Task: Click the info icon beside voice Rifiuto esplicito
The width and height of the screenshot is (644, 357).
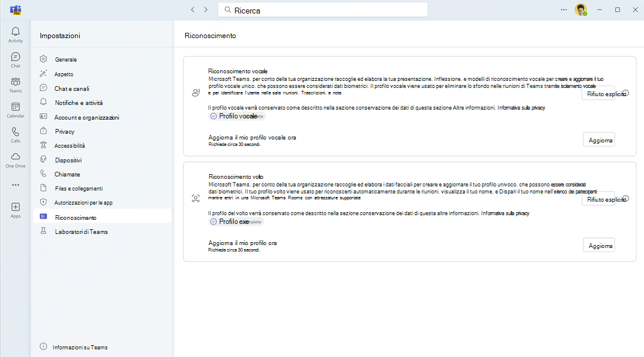Action: pos(625,93)
